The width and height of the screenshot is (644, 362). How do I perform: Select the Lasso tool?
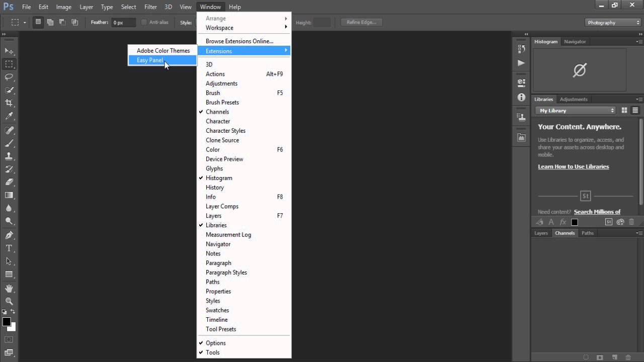(9, 77)
